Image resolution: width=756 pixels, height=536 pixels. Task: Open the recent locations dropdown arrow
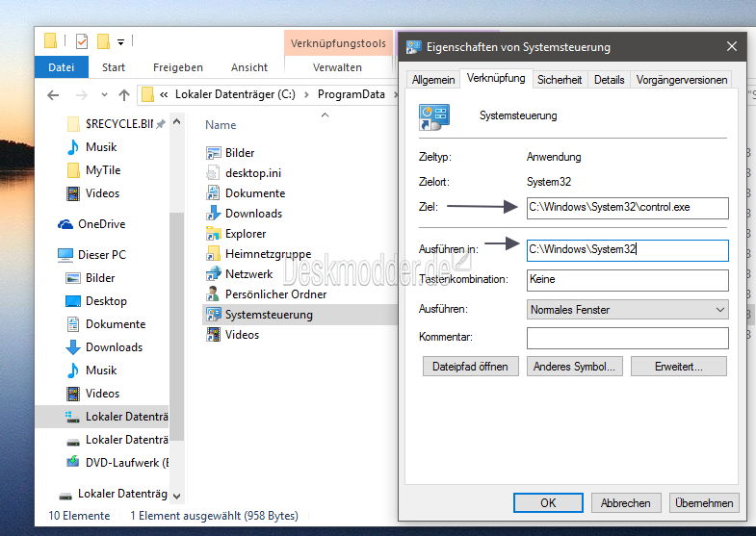[x=105, y=95]
